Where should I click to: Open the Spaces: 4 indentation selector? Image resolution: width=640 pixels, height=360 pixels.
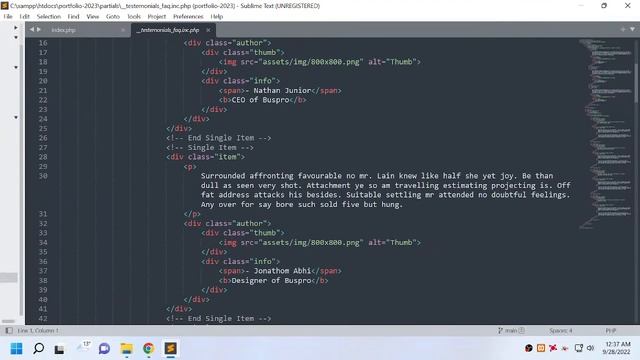click(561, 330)
